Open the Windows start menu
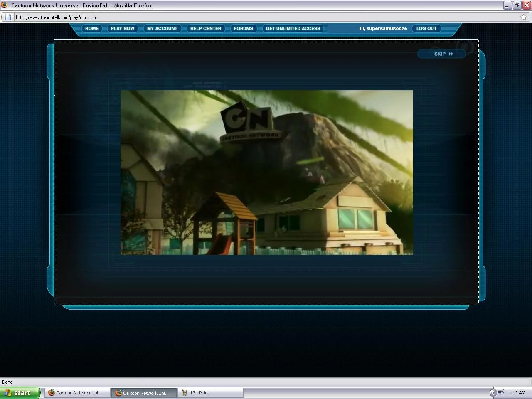 point(20,393)
